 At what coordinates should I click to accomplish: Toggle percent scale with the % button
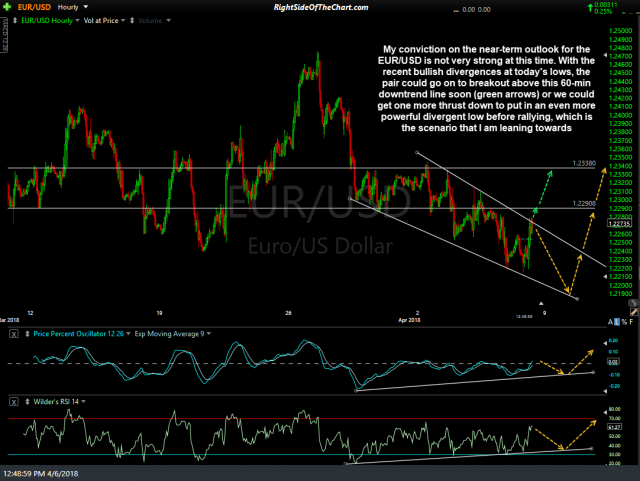624,322
